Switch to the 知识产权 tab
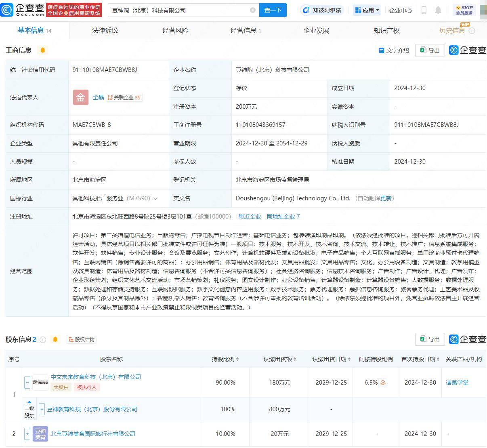487x448 pixels. pyautogui.click(x=386, y=31)
